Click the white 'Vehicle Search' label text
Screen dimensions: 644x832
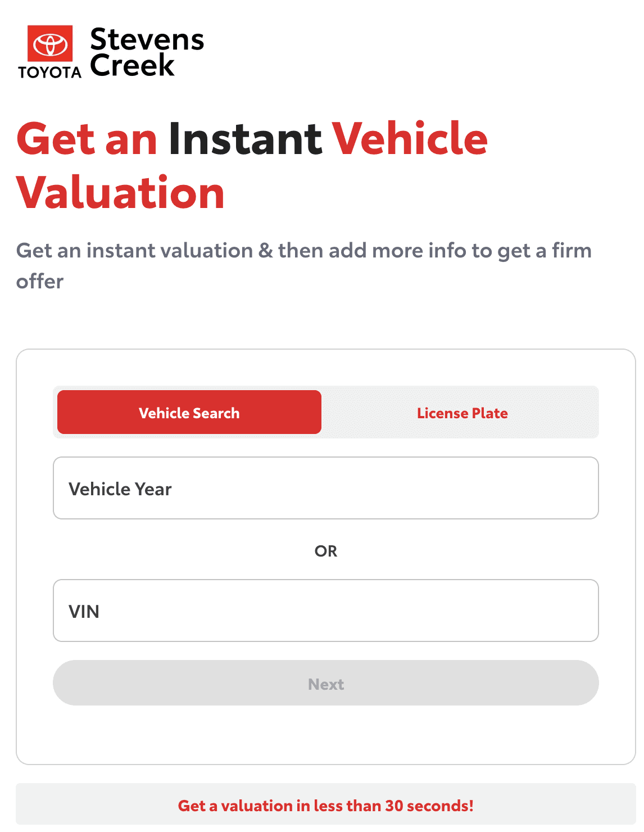[189, 413]
